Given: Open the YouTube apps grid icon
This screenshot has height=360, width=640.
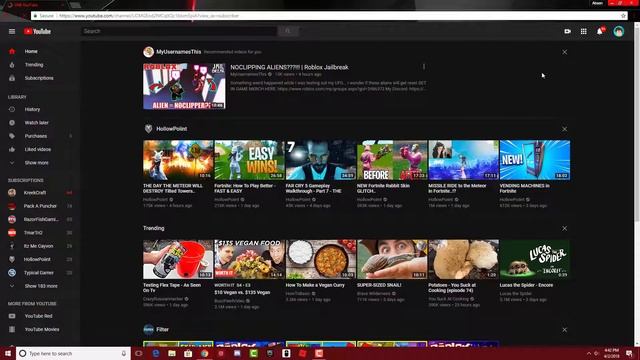Looking at the screenshot, I should point(584,31).
